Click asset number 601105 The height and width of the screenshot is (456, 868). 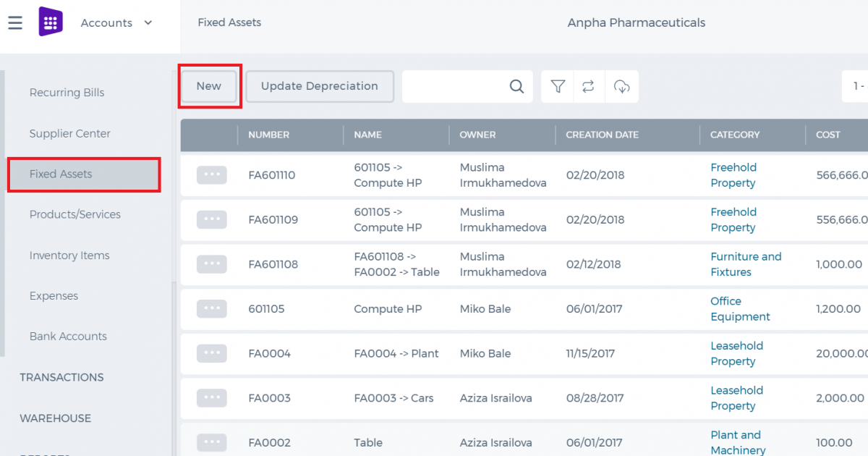[x=266, y=309]
